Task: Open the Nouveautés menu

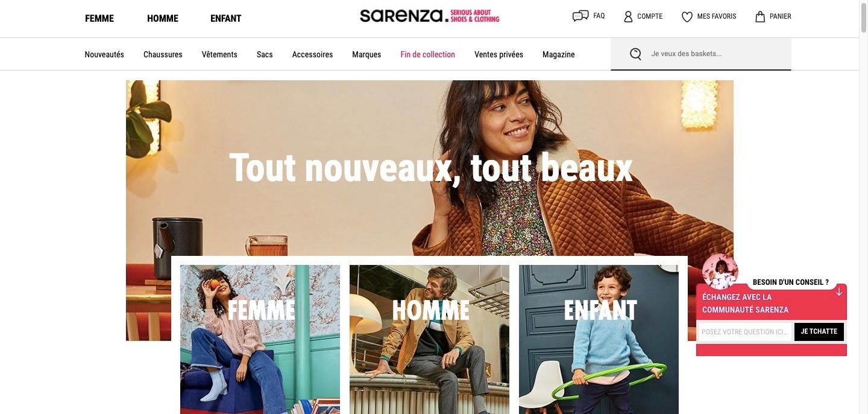Action: pyautogui.click(x=104, y=54)
